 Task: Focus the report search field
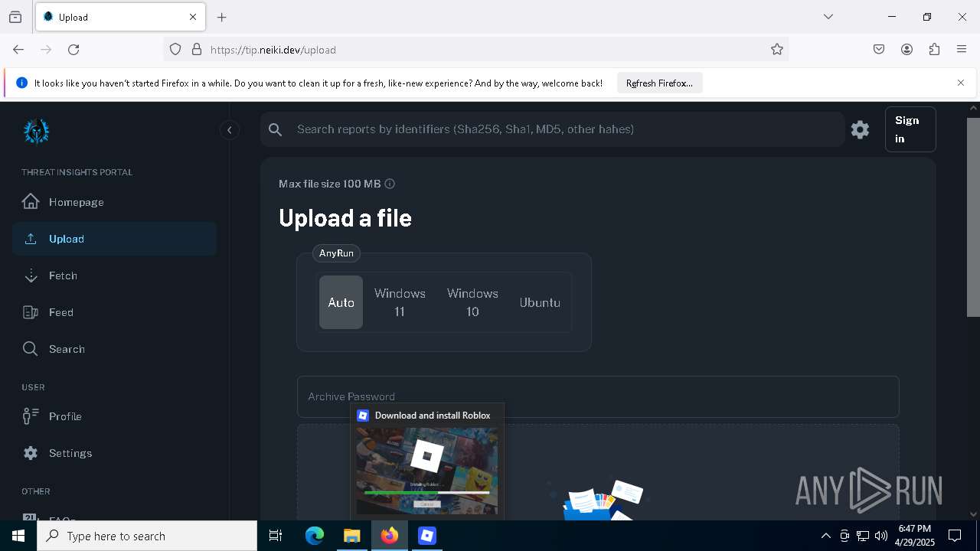tap(552, 129)
